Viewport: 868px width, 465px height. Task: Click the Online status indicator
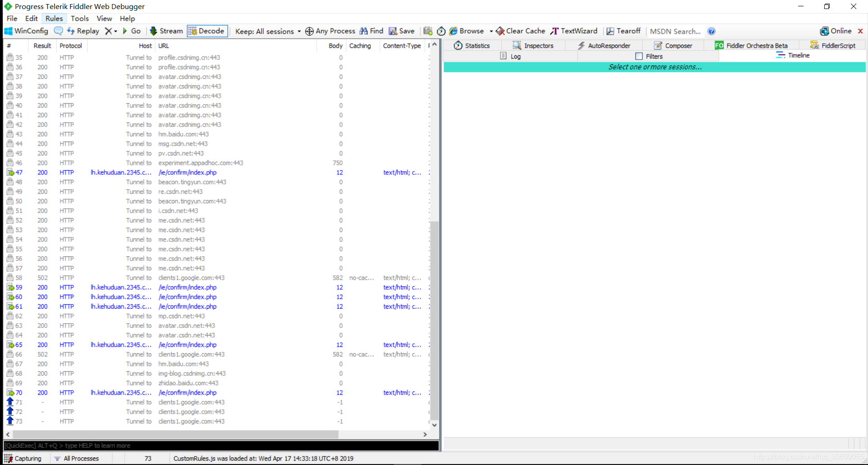pyautogui.click(x=836, y=31)
